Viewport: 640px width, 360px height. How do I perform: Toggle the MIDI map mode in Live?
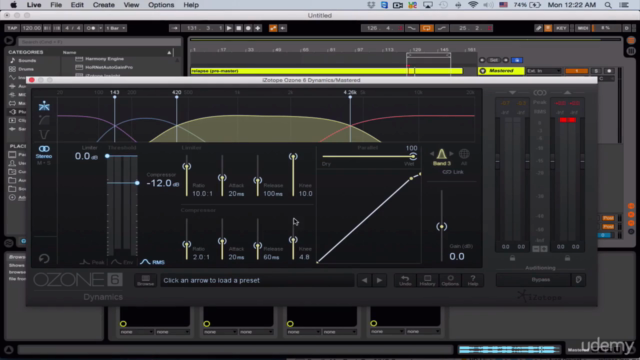point(583,28)
